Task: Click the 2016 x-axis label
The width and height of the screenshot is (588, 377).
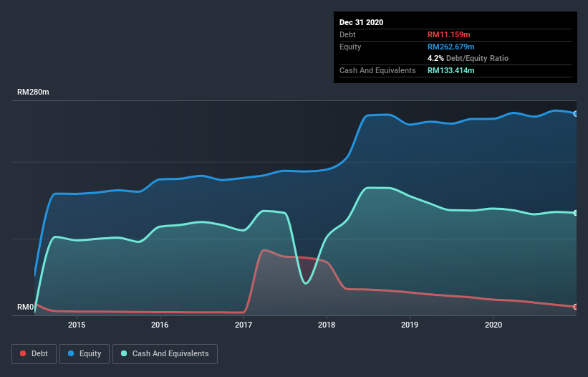Action: click(160, 325)
